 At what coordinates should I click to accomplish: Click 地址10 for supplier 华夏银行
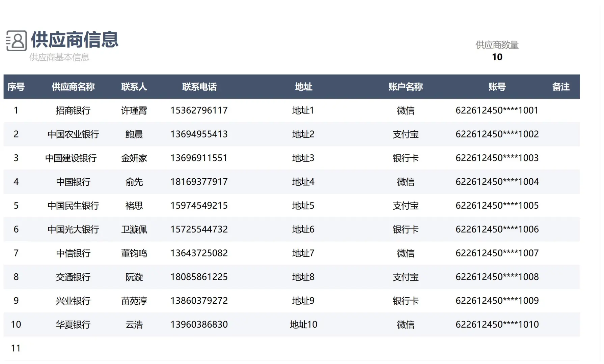pos(303,324)
